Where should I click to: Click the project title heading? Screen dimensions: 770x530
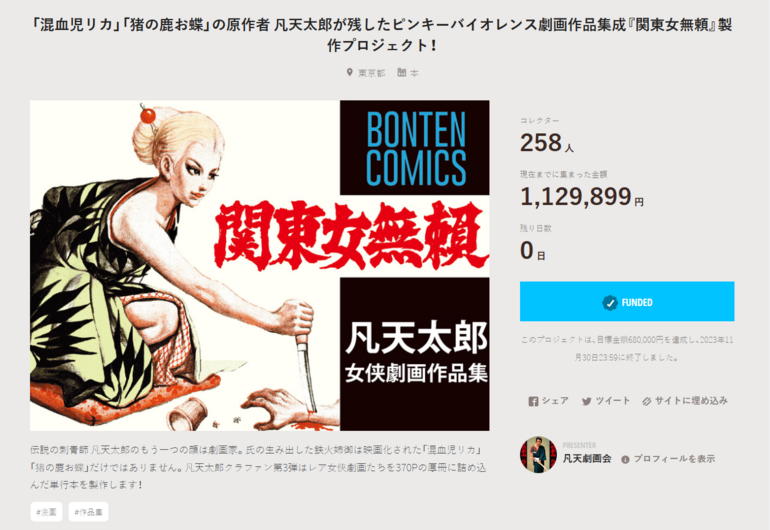(382, 35)
